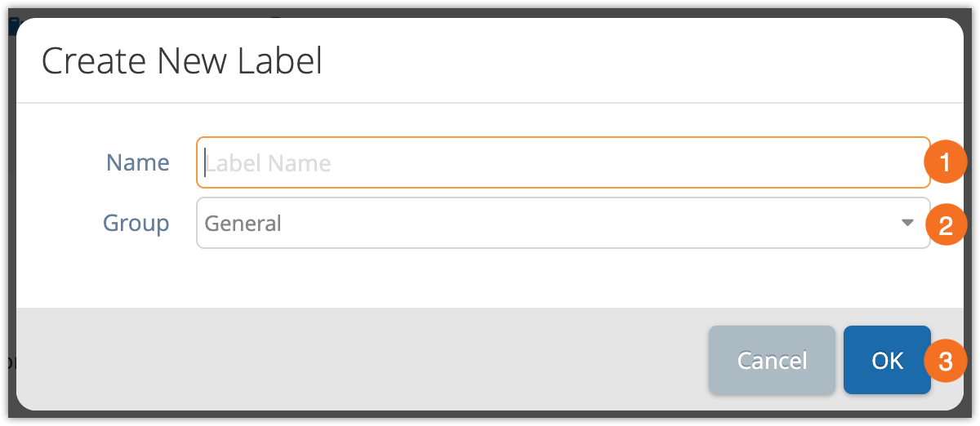Screen dimensions: 980x426
Task: Click the blue OK button
Action: point(887,360)
